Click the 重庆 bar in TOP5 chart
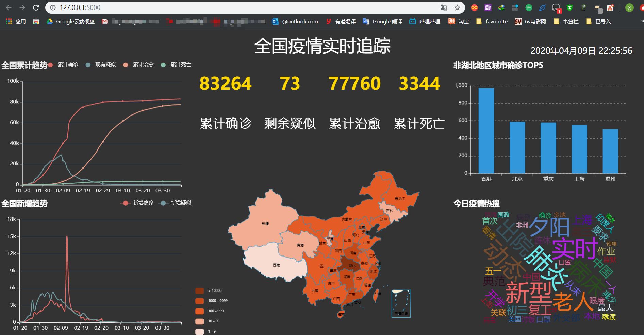Viewport: 644px width, 335px height. tap(548, 148)
